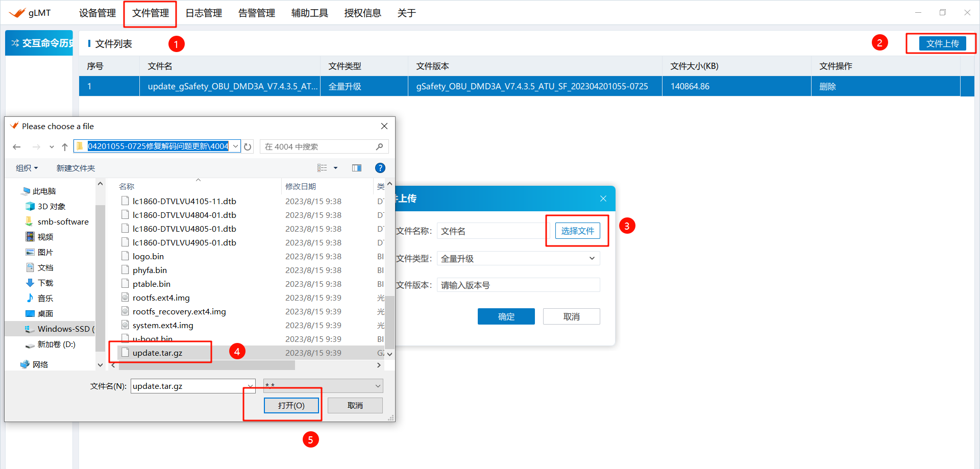Viewport: 980px width, 469px height.
Task: Expand the 文件类型 全量升级 dropdown
Action: (592, 258)
